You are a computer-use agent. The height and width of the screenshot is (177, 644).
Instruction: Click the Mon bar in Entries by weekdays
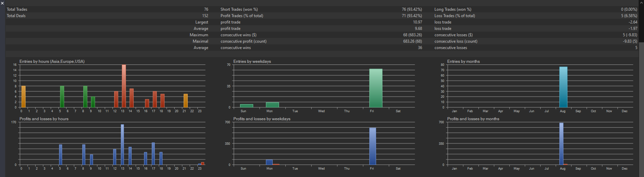click(x=272, y=105)
